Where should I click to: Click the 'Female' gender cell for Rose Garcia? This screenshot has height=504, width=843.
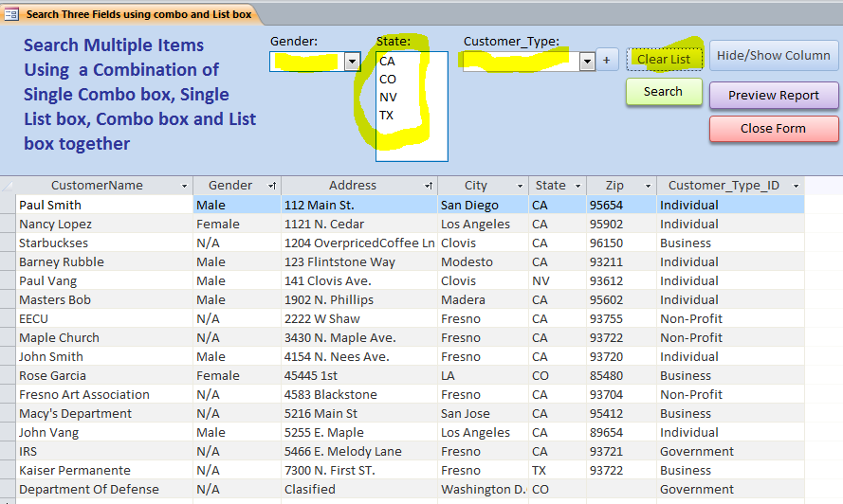tap(237, 375)
